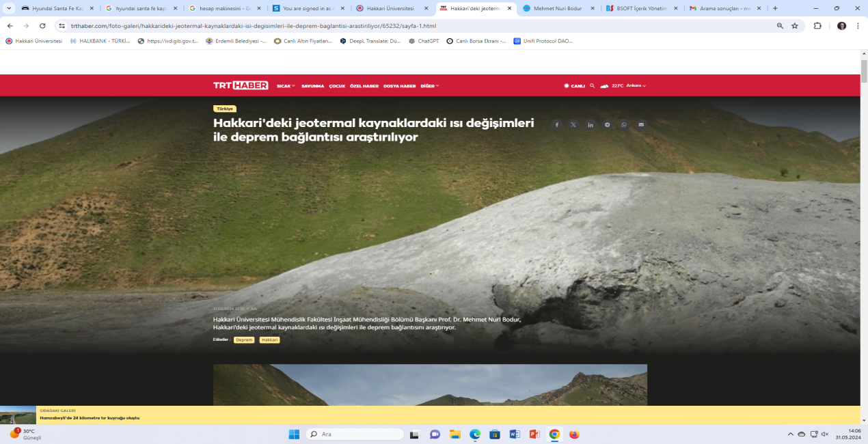The width and height of the screenshot is (868, 444).
Task: Open the Chrome profile avatar
Action: (x=841, y=26)
